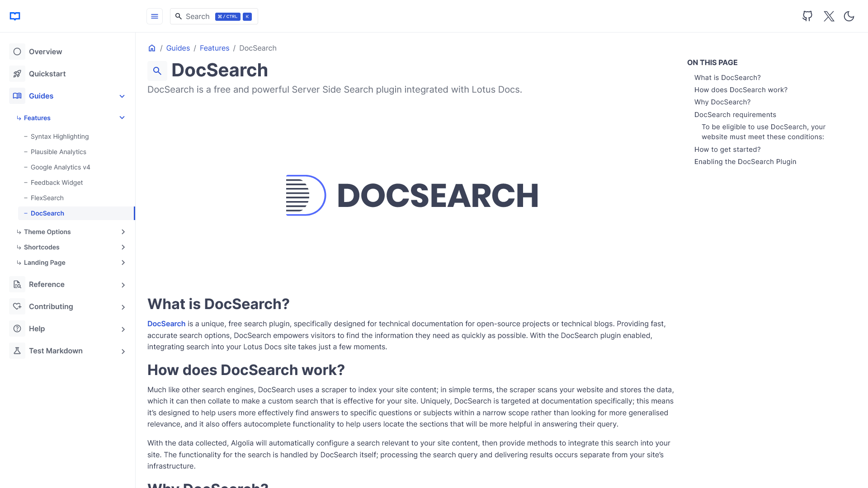Select the FlexSearch menu item
Viewport: 868px width, 488px height.
(47, 198)
